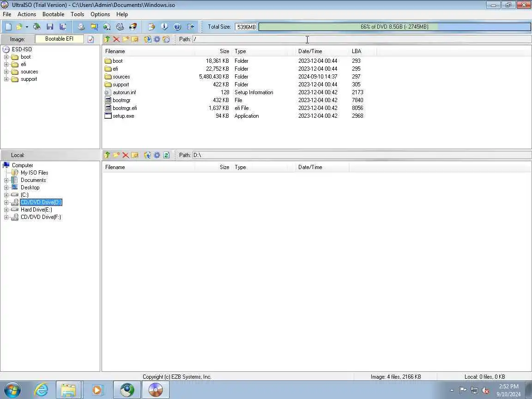Click the Add to image icon in local toolbar
The image size is (532, 399).
click(x=147, y=155)
